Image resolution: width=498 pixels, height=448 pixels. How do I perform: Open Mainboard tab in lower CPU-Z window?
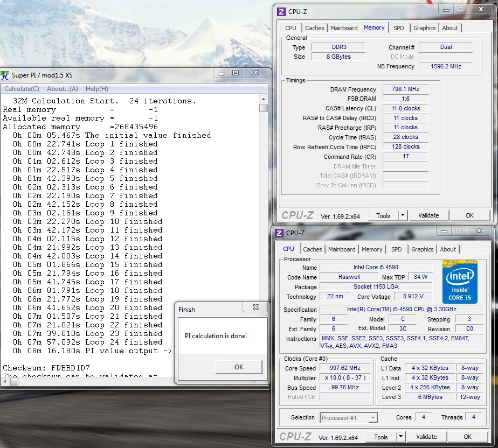click(x=342, y=249)
